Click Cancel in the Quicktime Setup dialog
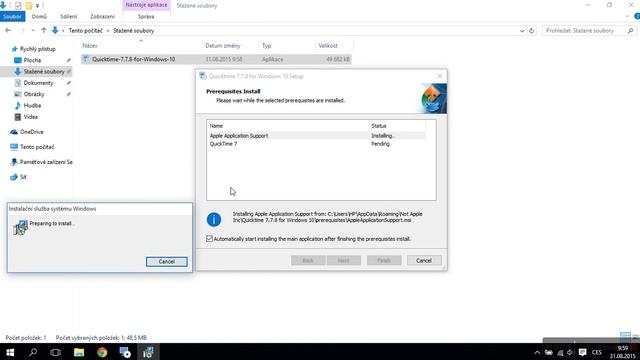640x360 pixels. 424,260
